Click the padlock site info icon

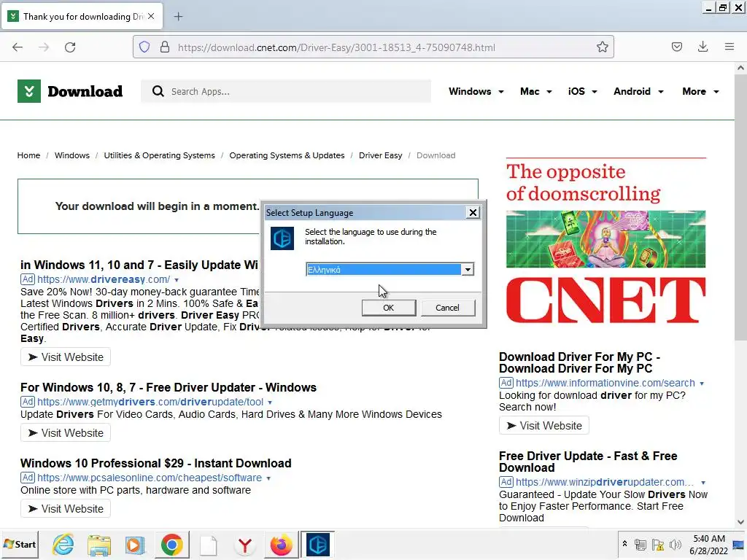click(x=165, y=47)
